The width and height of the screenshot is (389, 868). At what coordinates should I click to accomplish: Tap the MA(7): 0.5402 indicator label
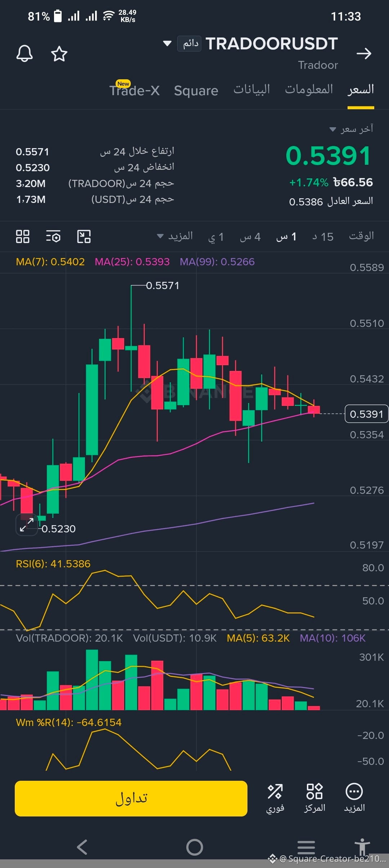(x=50, y=262)
